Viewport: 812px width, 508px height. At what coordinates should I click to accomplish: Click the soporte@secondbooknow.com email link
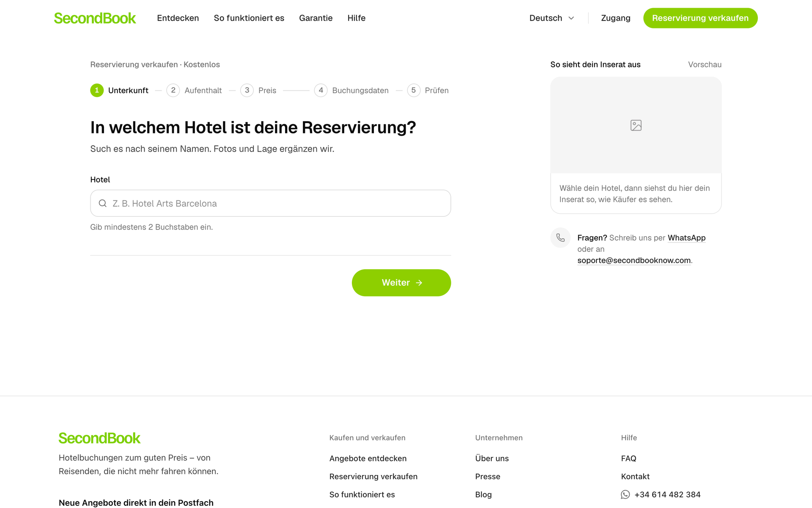(634, 260)
